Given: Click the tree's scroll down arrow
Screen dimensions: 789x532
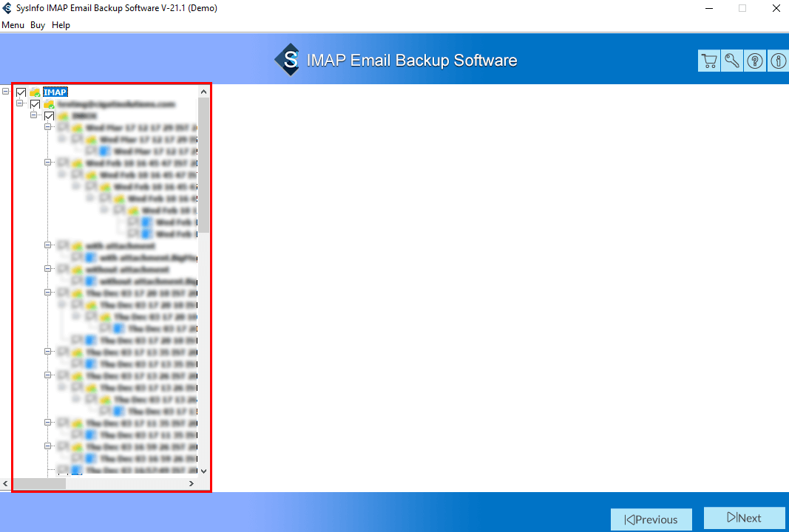Looking at the screenshot, I should pyautogui.click(x=203, y=471).
